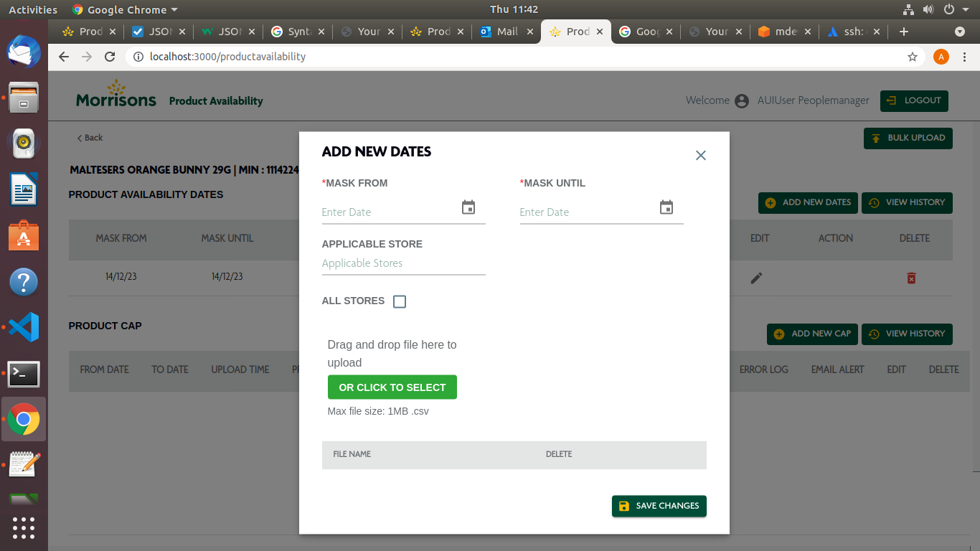The width and height of the screenshot is (980, 551).
Task: Click the user avatar icon beside Welcome
Action: (742, 101)
